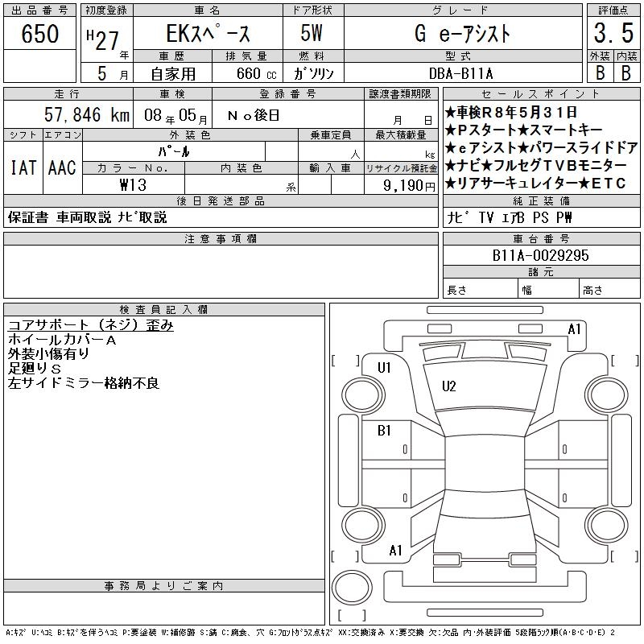The image size is (644, 644).
Task: Click registration number No後日
Action: (254, 115)
